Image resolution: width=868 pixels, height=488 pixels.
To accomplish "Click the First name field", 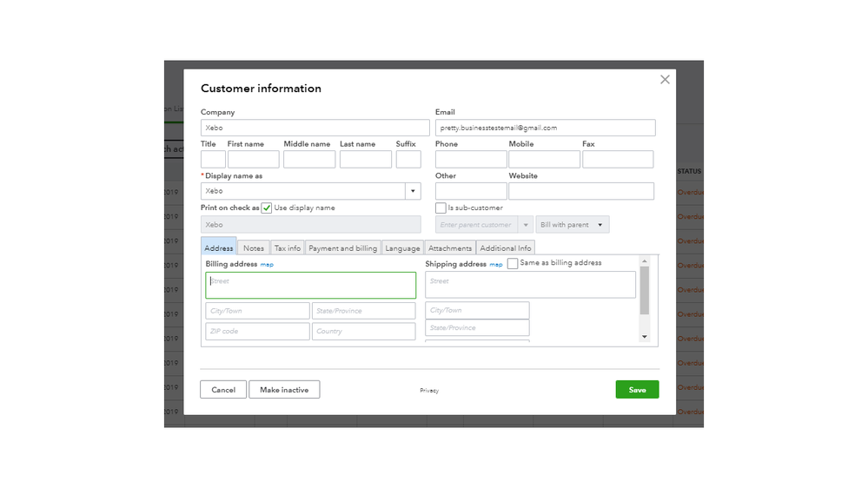I will (253, 160).
